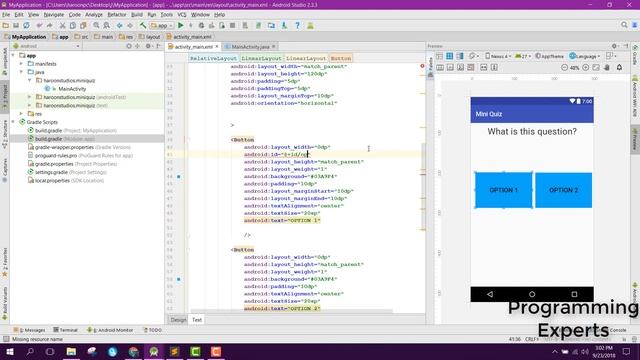Click the Make Project hammer icon

[143, 25]
